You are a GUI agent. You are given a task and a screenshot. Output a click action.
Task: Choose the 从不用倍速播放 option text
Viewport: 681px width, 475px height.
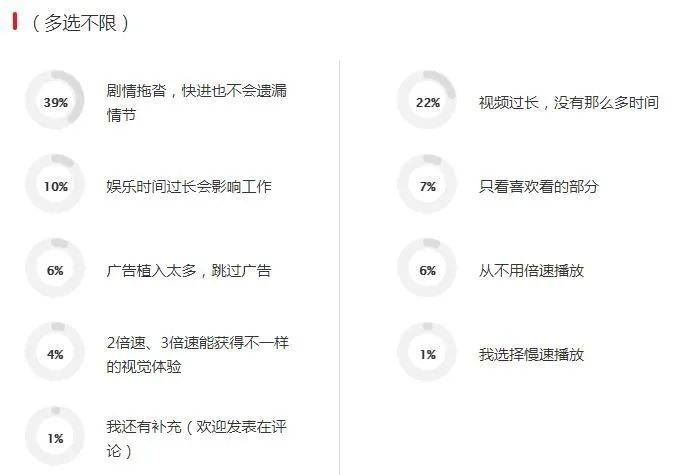click(x=531, y=270)
